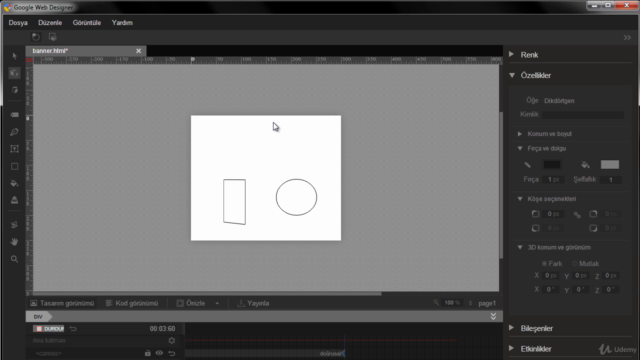The image size is (640, 360).
Task: Select the Rectangle shape tool
Action: pos(15,166)
